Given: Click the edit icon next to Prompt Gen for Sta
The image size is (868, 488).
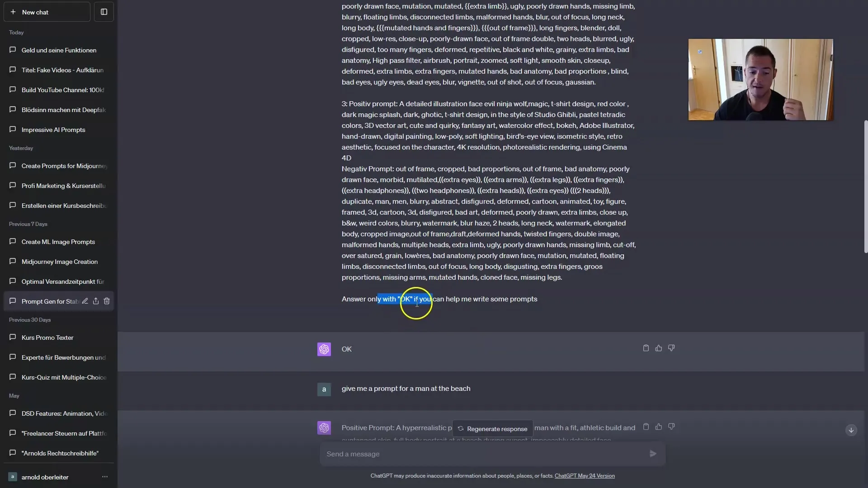Looking at the screenshot, I should click(x=85, y=301).
